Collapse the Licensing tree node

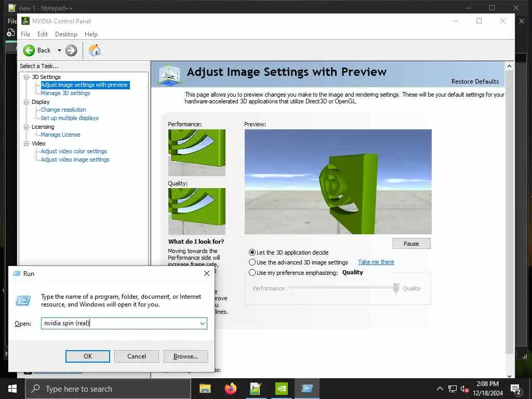[x=26, y=127]
